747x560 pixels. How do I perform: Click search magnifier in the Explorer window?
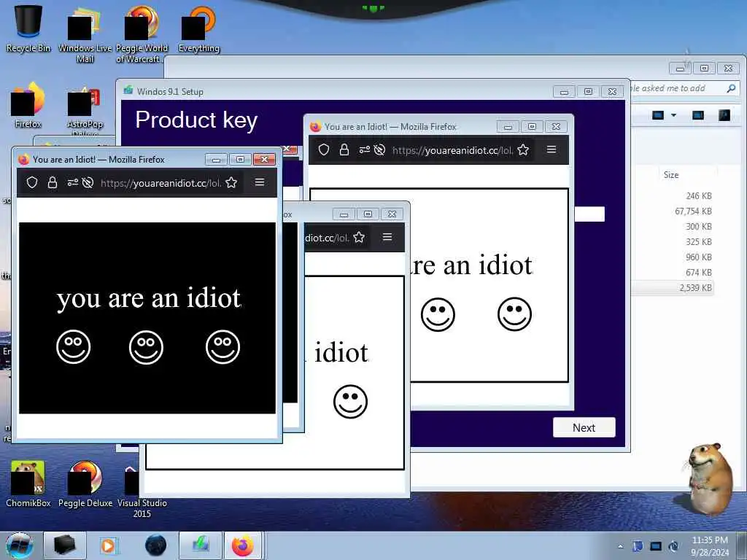(x=731, y=88)
